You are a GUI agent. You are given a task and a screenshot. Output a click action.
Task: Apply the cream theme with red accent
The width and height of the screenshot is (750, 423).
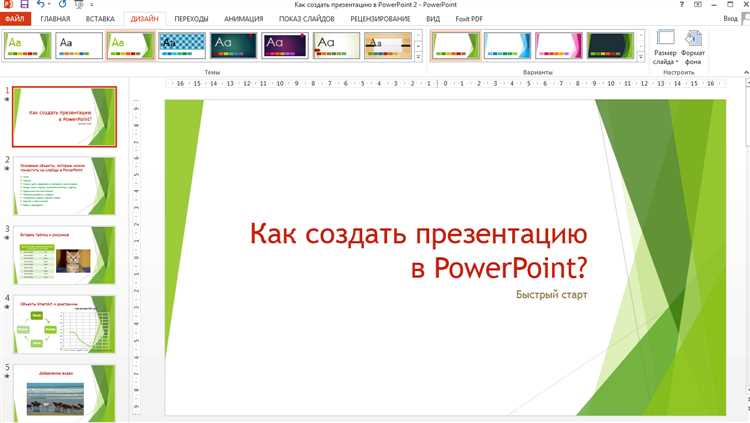click(x=336, y=45)
